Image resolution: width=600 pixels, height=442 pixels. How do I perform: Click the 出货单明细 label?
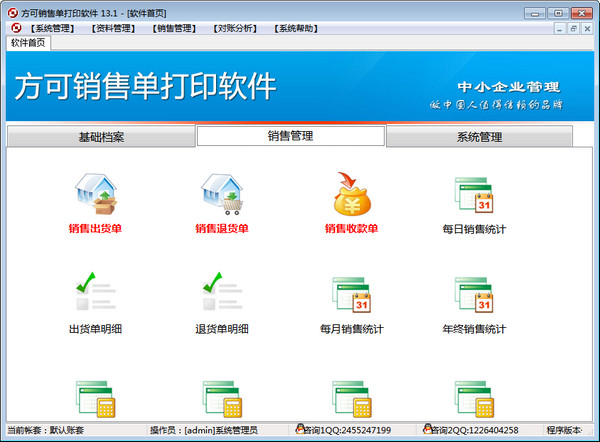[x=95, y=329]
